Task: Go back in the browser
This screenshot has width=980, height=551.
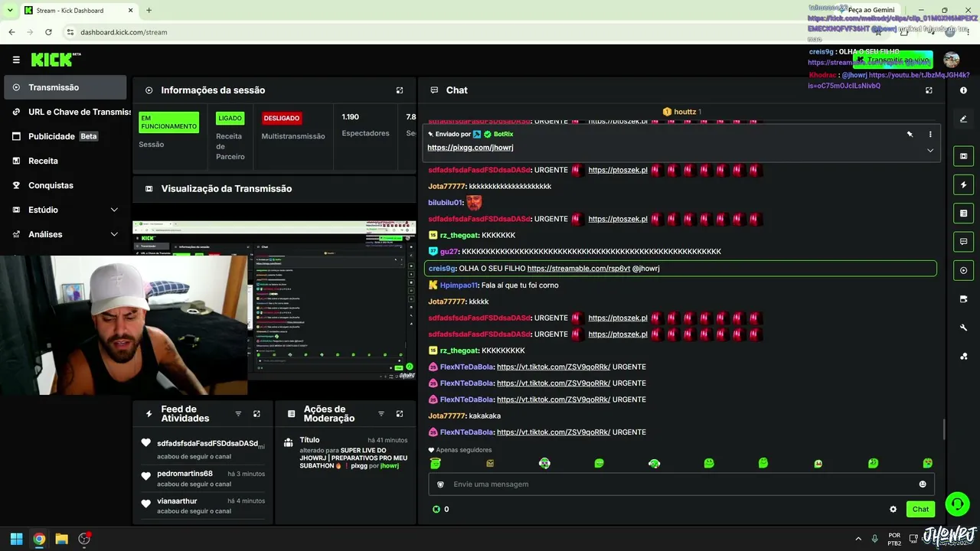Action: [x=11, y=32]
